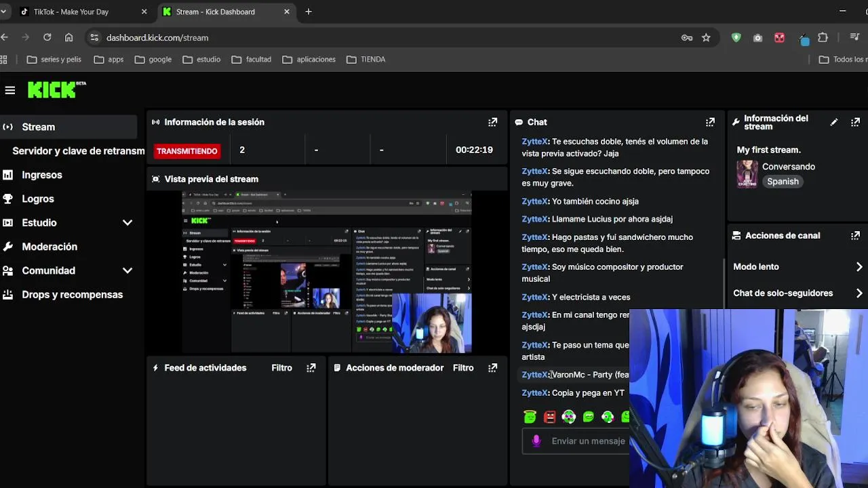868x488 pixels.
Task: Filter the Feed de actividades
Action: [x=281, y=367]
